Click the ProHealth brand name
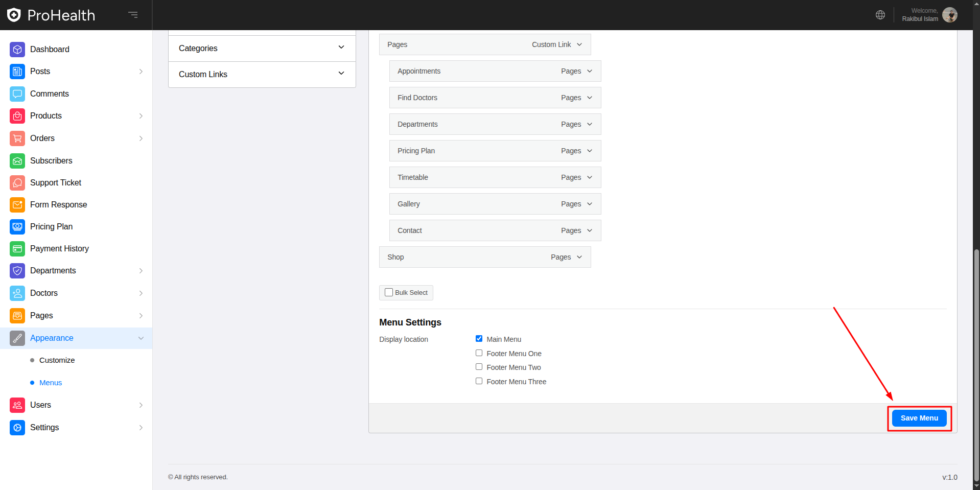980x490 pixels. (61, 15)
